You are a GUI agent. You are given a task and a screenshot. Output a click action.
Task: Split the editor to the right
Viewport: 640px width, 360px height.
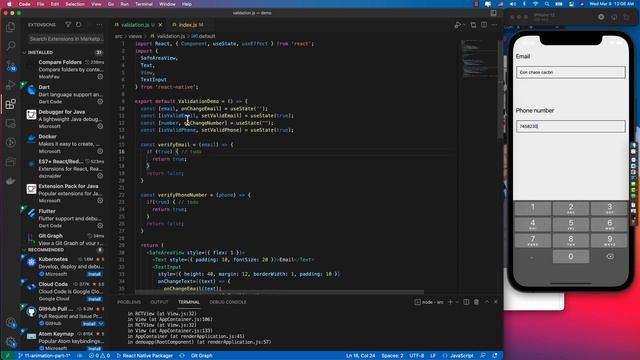pos(484,25)
